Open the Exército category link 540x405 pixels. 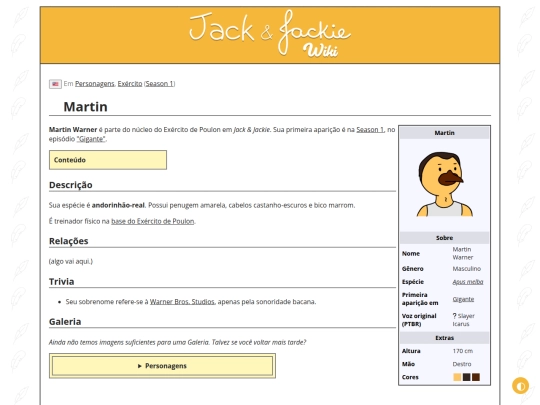pos(130,84)
